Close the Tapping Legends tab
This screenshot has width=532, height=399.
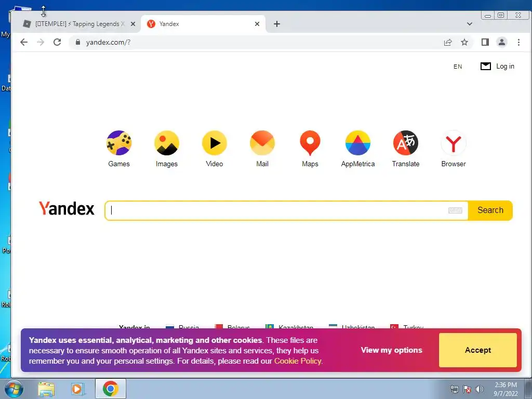point(133,24)
